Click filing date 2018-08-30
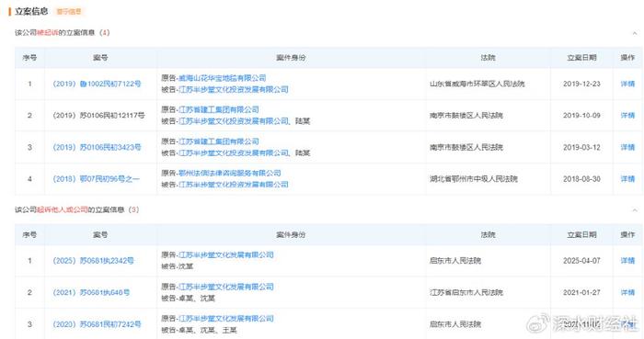644x339 pixels. 581,179
